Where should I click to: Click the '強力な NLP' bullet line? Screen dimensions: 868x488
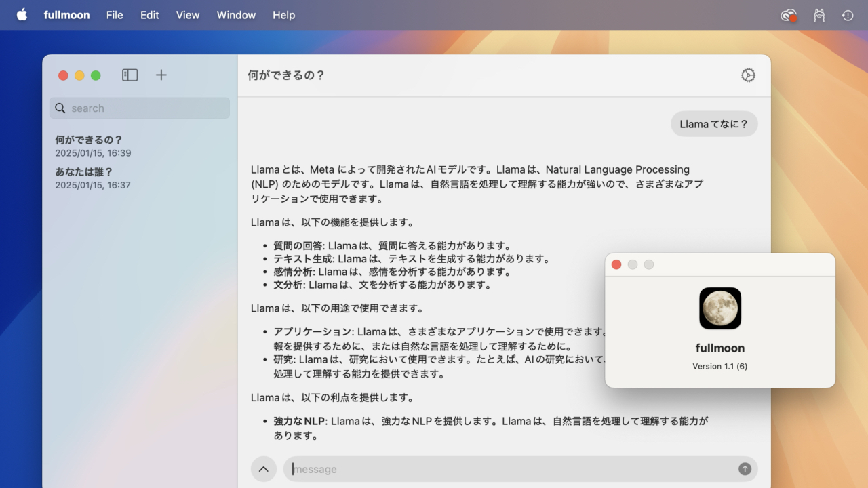click(x=491, y=428)
